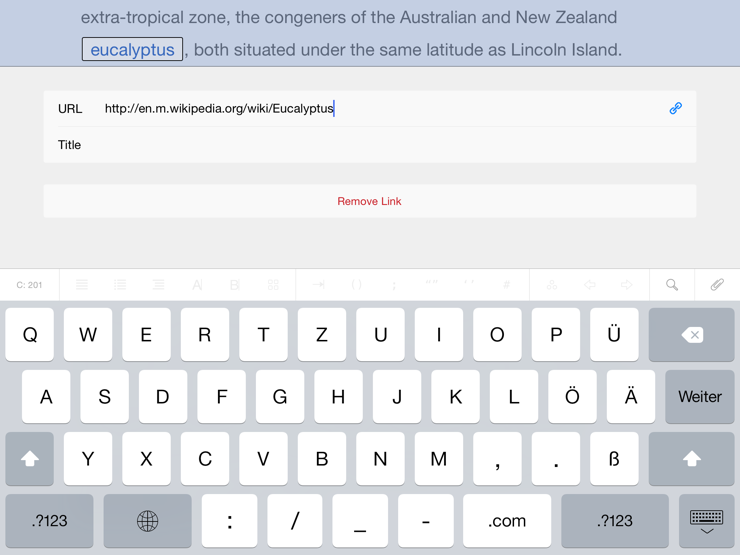Switch to numbers with left .?123 key
Image resolution: width=740 pixels, height=555 pixels.
49,520
